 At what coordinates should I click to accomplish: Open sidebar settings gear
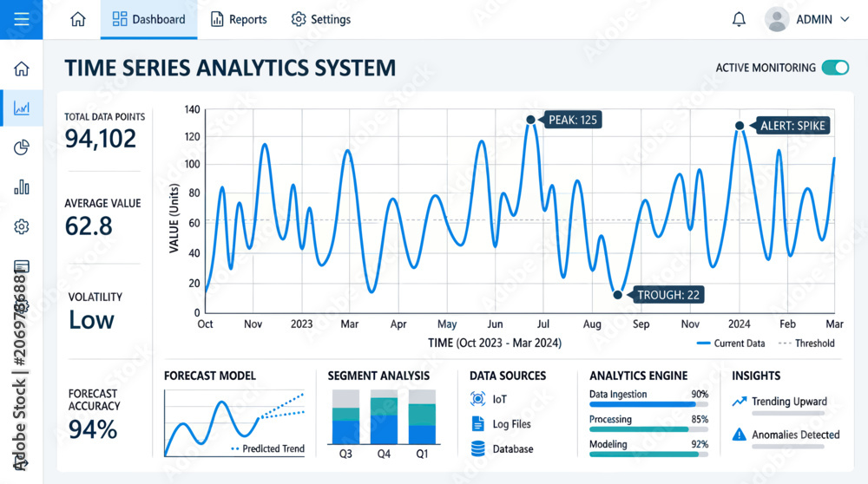coord(22,226)
